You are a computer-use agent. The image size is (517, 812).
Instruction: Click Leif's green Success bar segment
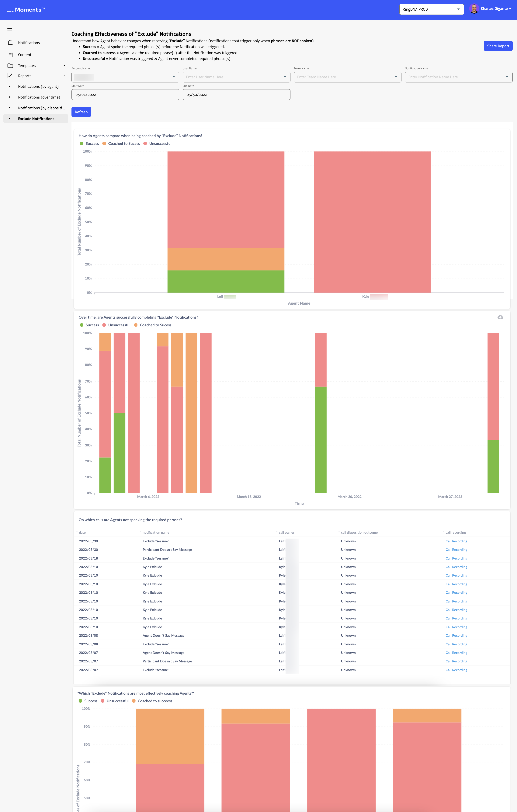(x=226, y=282)
